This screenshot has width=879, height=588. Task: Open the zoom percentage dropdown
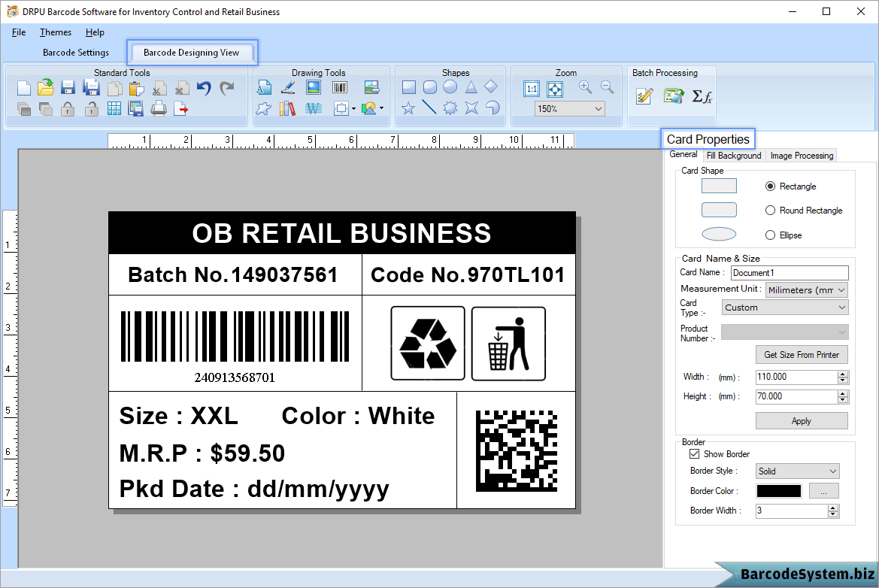tap(599, 109)
